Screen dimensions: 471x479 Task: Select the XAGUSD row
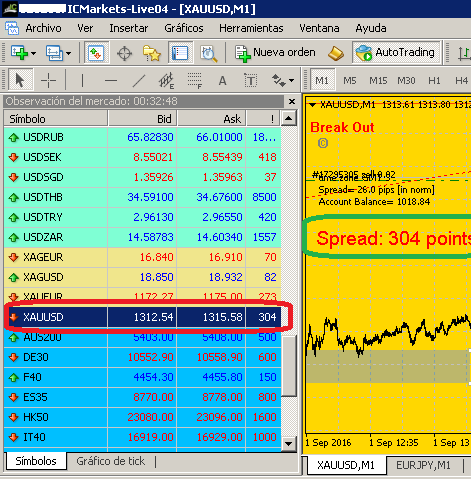click(x=142, y=277)
